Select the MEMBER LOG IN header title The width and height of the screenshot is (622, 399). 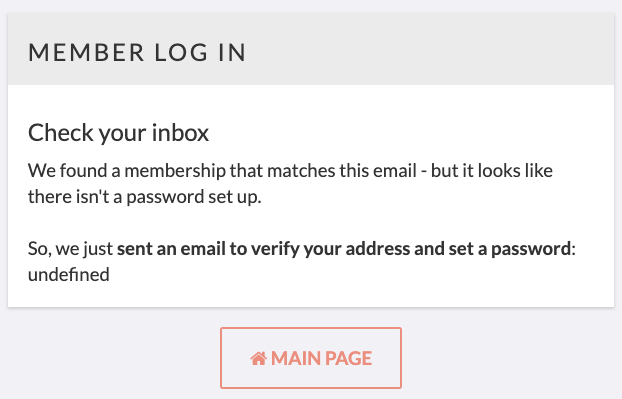[137, 52]
